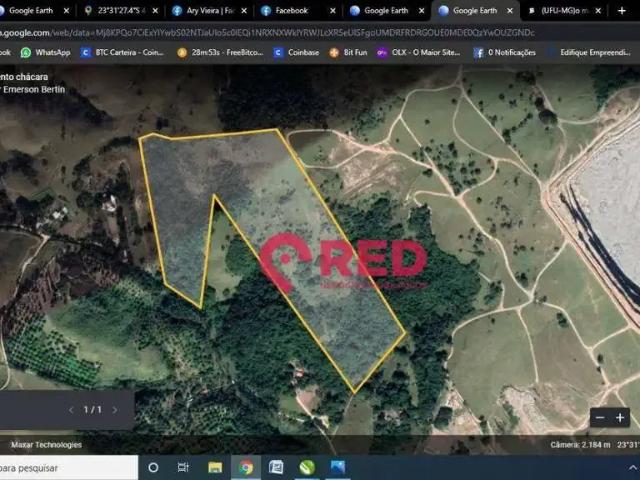
Task: Open the Coinbase bookmark
Action: point(296,52)
